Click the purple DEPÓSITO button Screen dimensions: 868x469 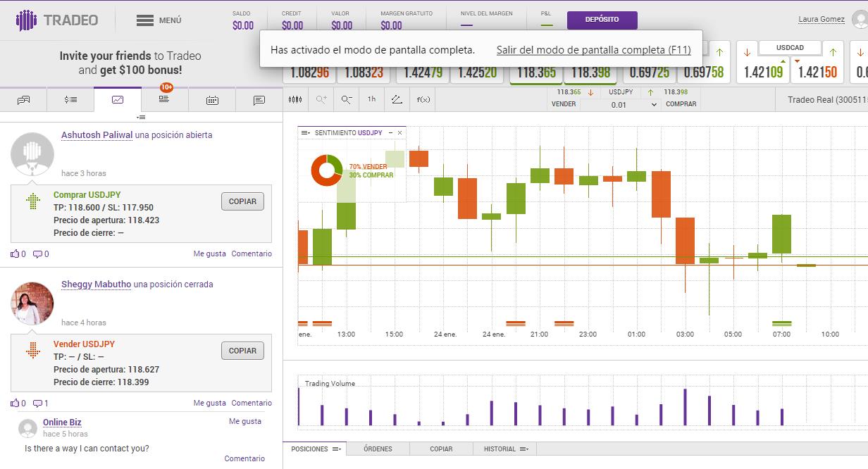601,20
